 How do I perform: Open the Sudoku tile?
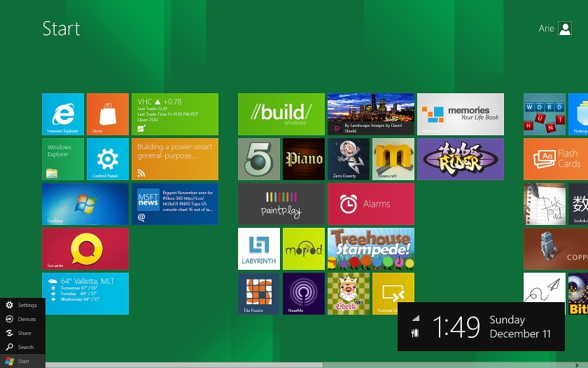[x=578, y=204]
